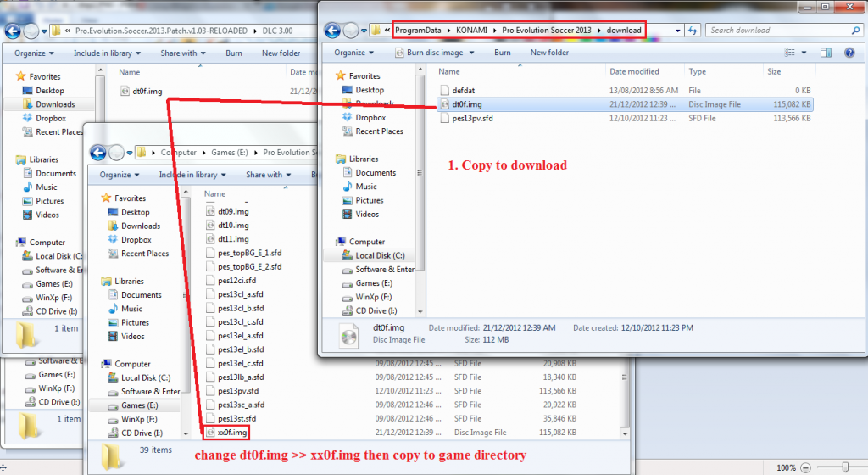
Task: Go back in the DLC 3.00 window
Action: (12, 31)
